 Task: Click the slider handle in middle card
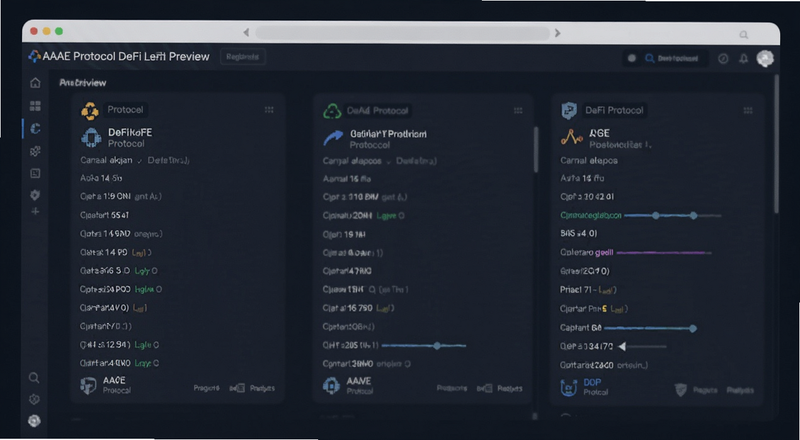pos(437,346)
